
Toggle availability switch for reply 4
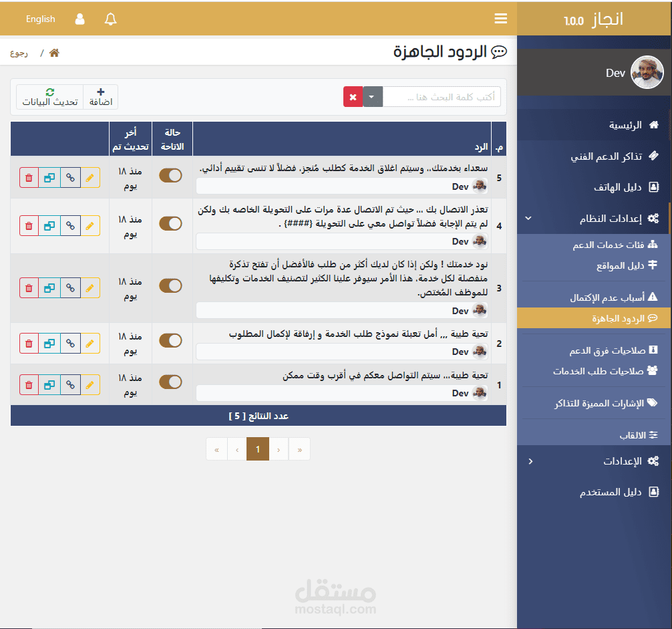pyautogui.click(x=170, y=223)
